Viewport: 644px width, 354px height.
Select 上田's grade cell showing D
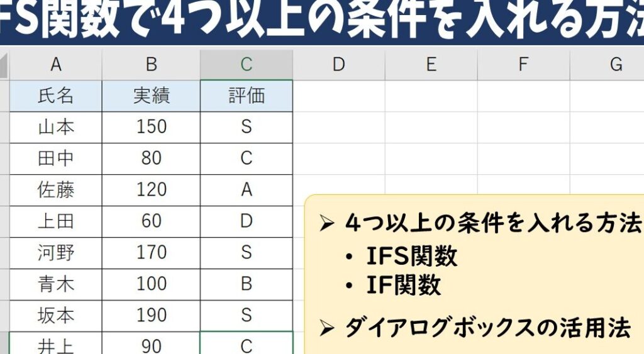coord(247,221)
